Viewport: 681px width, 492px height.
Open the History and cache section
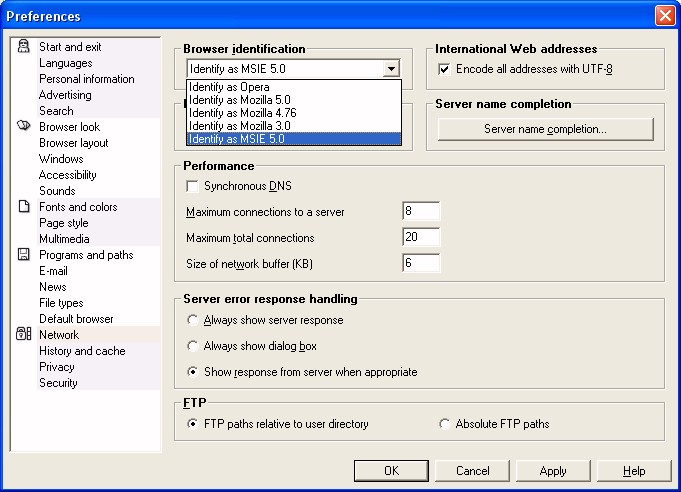pos(82,351)
